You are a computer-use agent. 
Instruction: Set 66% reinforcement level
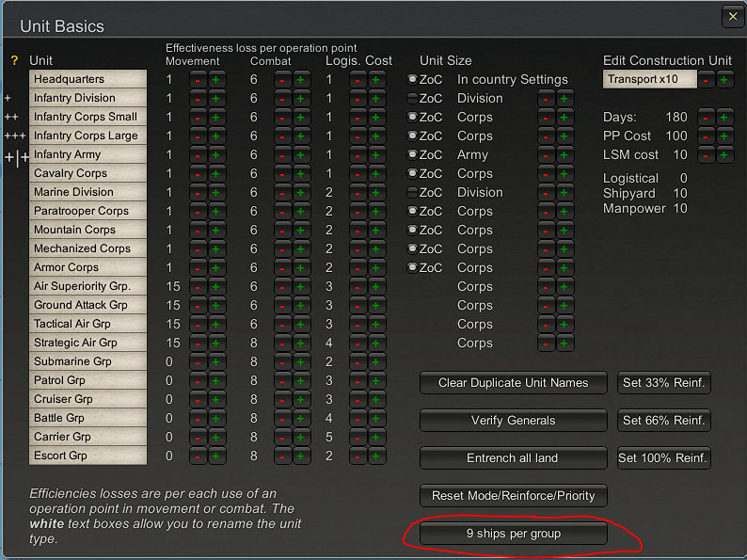tap(663, 421)
